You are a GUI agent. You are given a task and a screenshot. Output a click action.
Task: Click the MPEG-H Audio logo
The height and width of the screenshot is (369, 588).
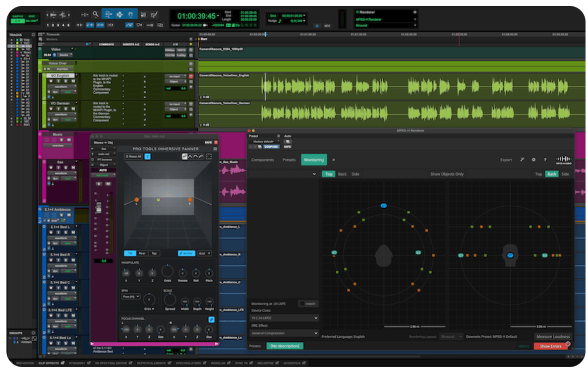pos(564,160)
